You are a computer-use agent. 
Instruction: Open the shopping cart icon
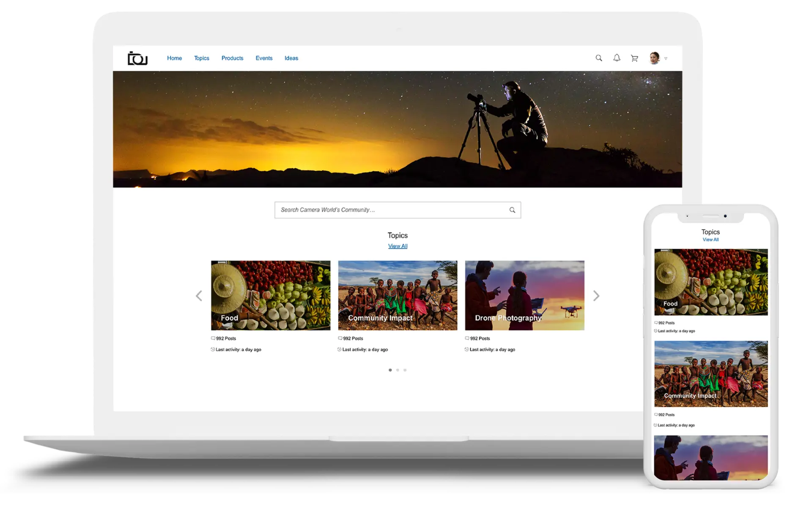634,58
